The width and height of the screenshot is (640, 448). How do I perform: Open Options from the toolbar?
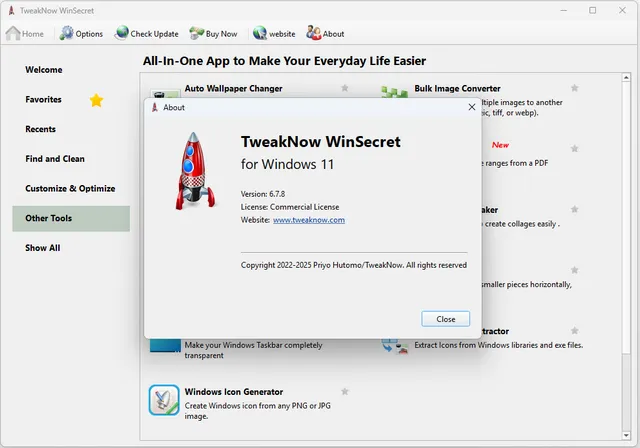[x=67, y=33]
